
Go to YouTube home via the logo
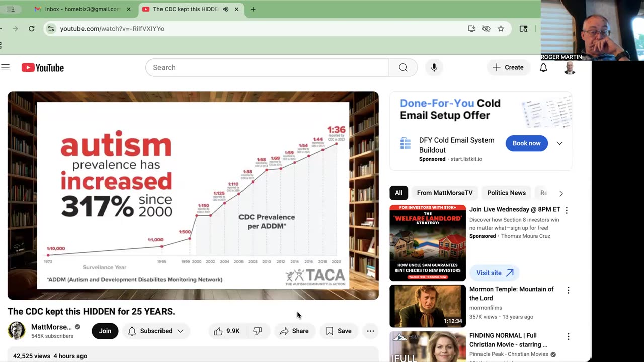click(x=43, y=68)
